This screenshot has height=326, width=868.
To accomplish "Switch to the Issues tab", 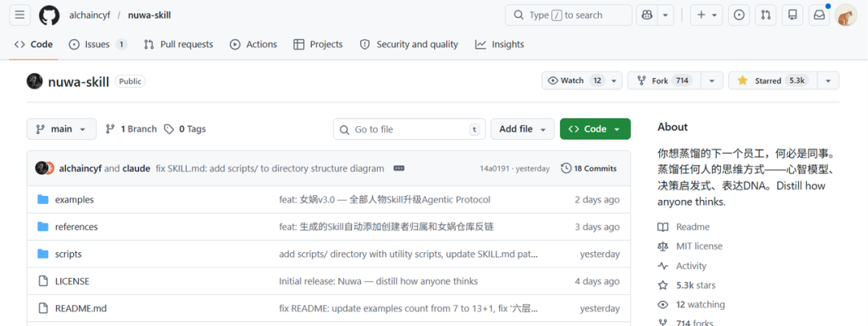I will tap(97, 44).
